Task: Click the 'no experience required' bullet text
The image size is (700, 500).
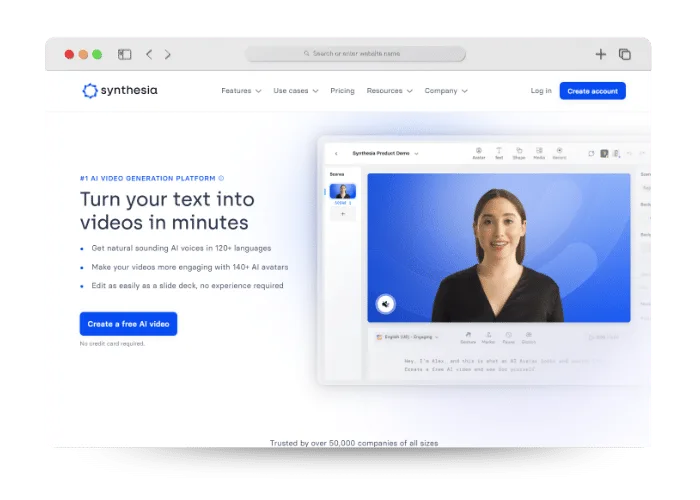Action: point(188,285)
